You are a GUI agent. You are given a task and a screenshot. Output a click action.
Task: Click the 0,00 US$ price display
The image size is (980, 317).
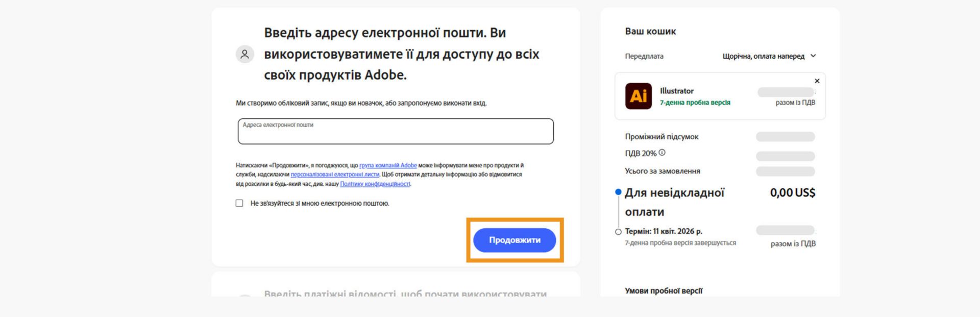coord(792,192)
